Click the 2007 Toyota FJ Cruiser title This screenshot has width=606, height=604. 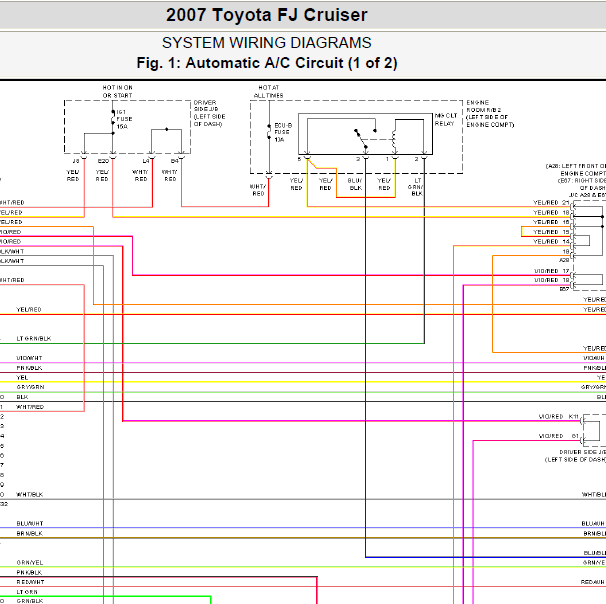(267, 15)
